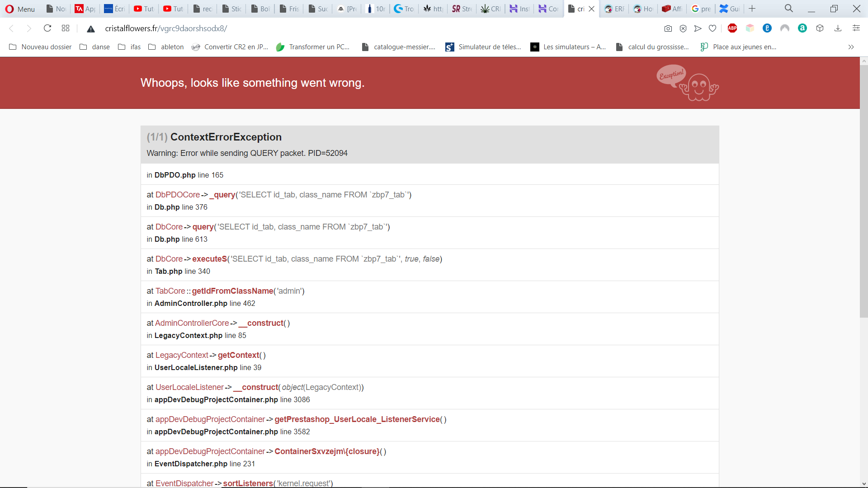This screenshot has width=868, height=488.
Task: Add page to bookmarks with heart icon
Action: pos(712,28)
